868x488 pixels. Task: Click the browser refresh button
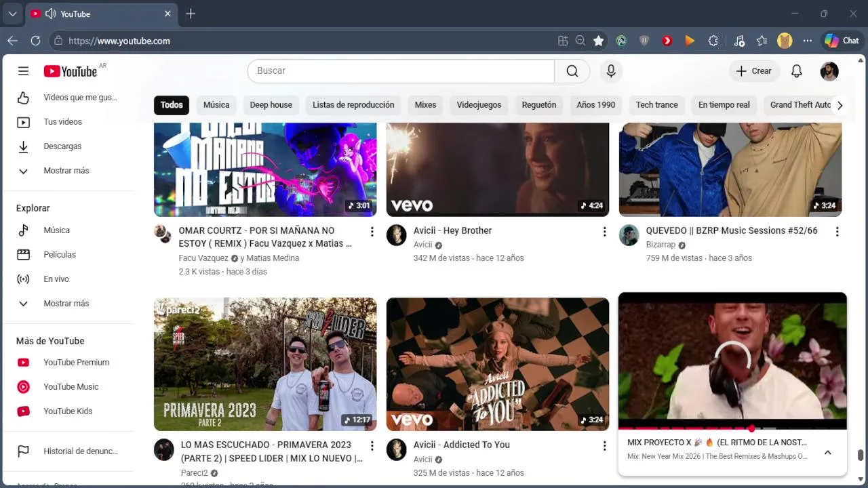(35, 41)
